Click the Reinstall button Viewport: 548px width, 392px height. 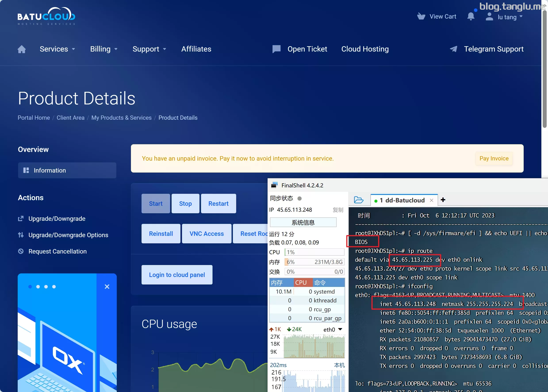(x=161, y=234)
